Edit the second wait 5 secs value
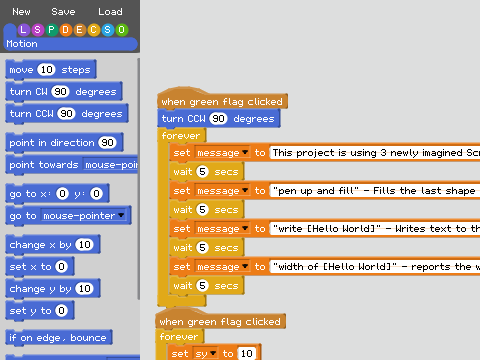Image resolution: width=480 pixels, height=360 pixels. tap(202, 210)
